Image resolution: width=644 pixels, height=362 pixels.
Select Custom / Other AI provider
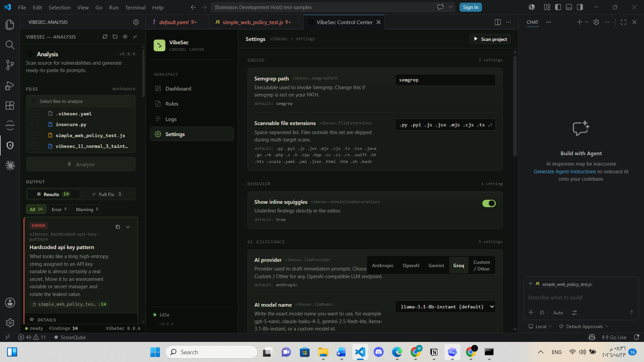click(x=482, y=265)
